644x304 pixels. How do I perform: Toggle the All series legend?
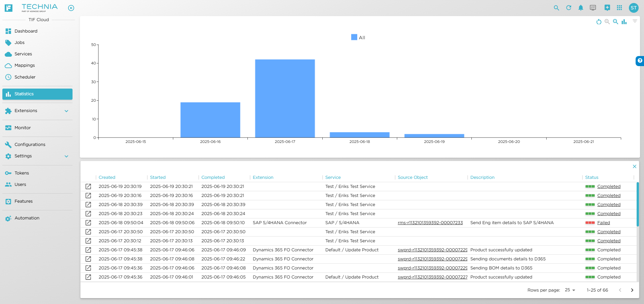point(358,37)
